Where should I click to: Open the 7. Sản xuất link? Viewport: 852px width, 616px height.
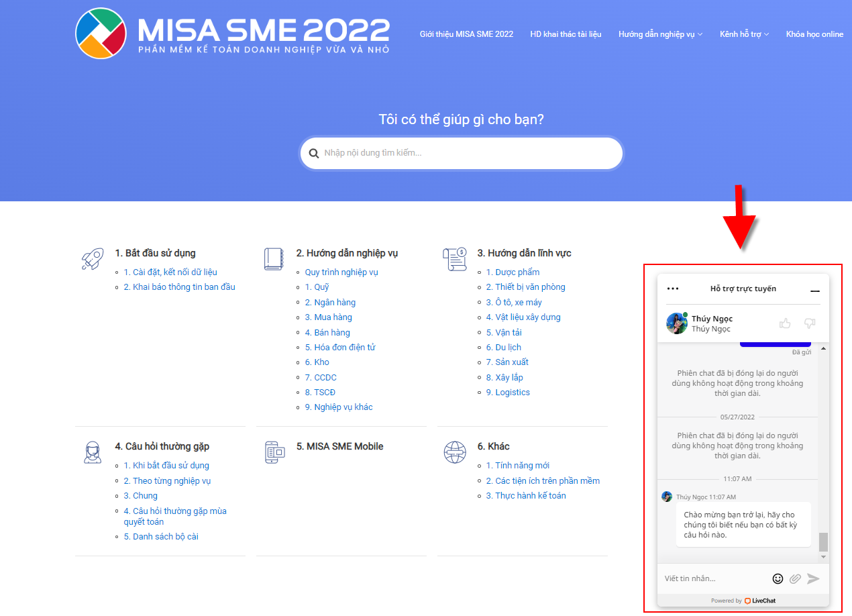(x=507, y=362)
